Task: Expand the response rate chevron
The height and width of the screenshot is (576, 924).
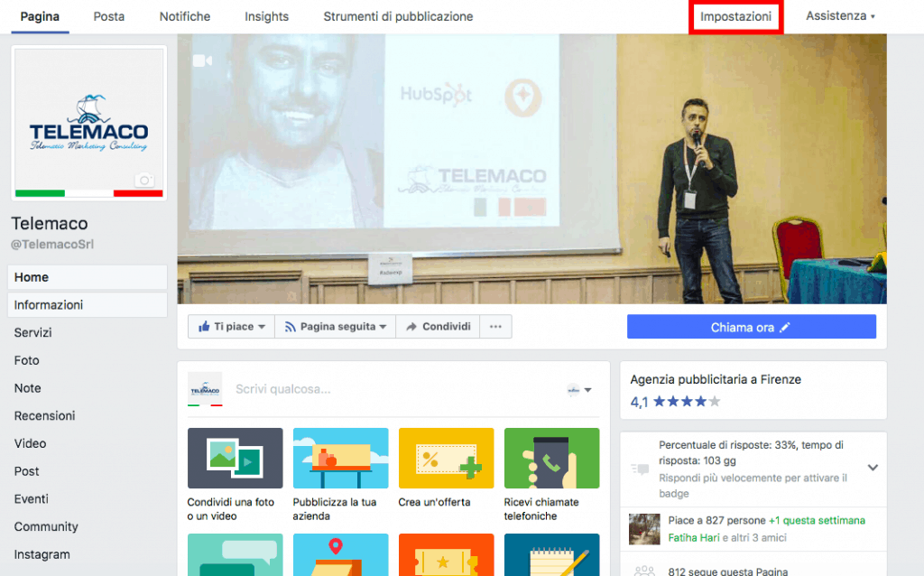Action: [873, 468]
